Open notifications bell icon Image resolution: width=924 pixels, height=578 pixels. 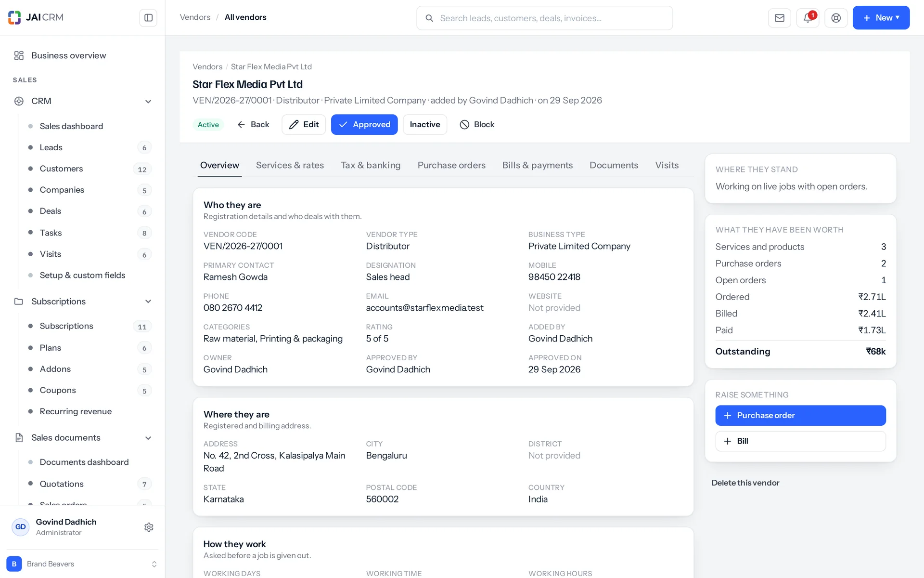[808, 18]
